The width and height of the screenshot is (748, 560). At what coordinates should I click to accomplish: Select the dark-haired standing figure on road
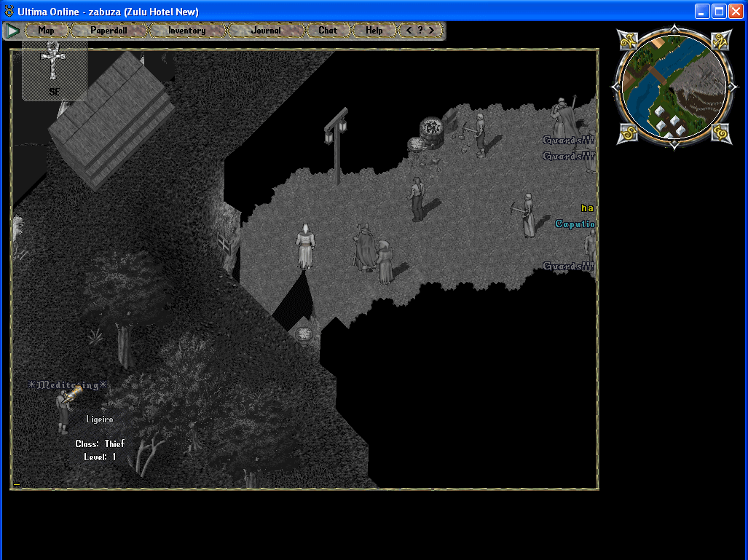417,200
